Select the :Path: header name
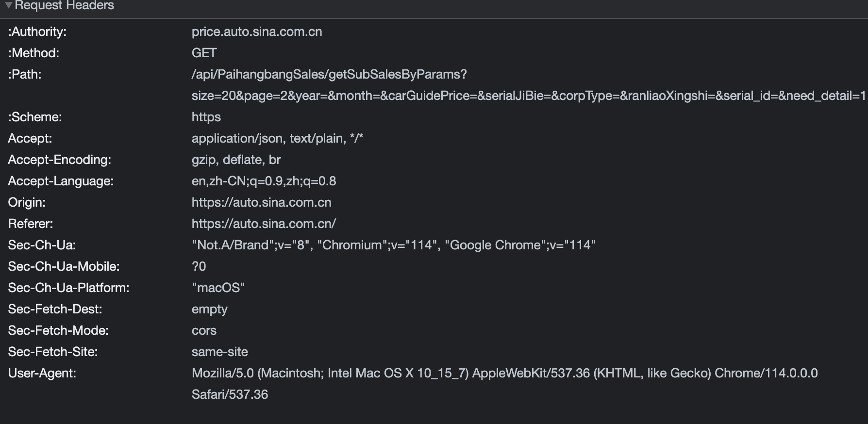The width and height of the screenshot is (868, 424). coord(25,74)
